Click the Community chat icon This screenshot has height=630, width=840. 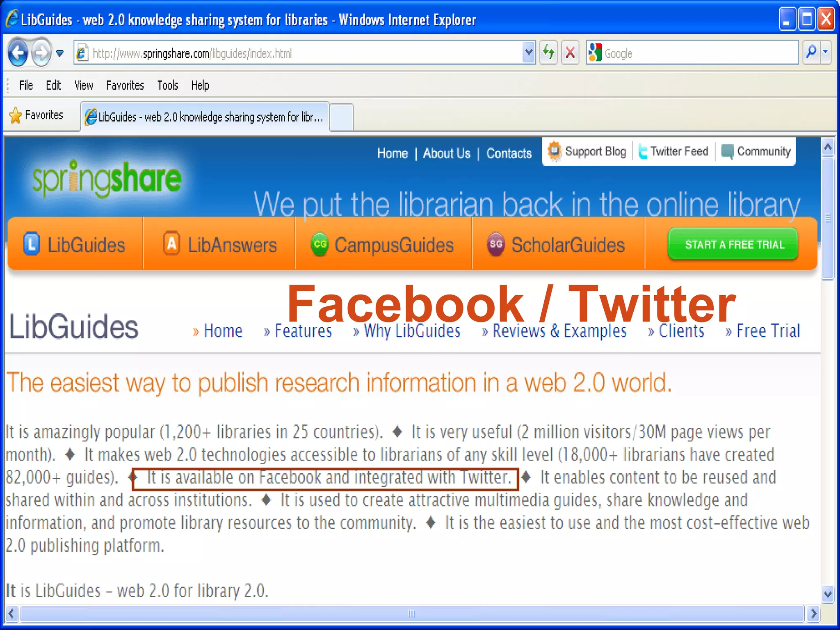click(727, 152)
